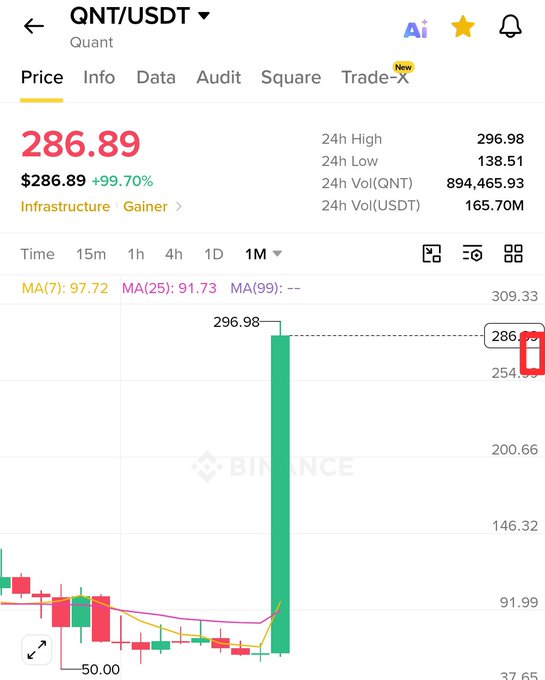Screen dimensions: 545x680
Task: Click the tall green monthly candlestick
Action: [280, 494]
